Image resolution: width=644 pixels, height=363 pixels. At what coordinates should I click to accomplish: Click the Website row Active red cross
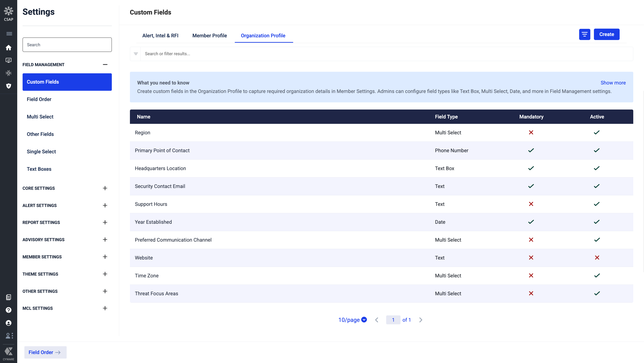(x=597, y=257)
